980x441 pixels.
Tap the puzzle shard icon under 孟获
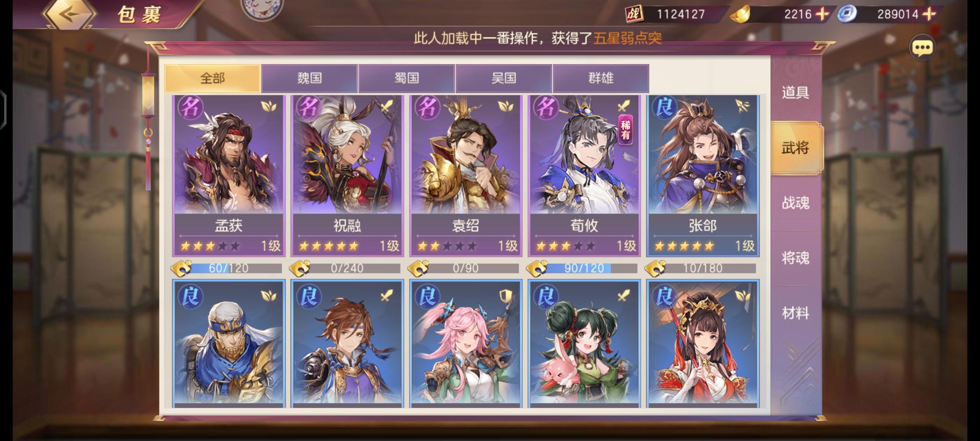pos(181,268)
